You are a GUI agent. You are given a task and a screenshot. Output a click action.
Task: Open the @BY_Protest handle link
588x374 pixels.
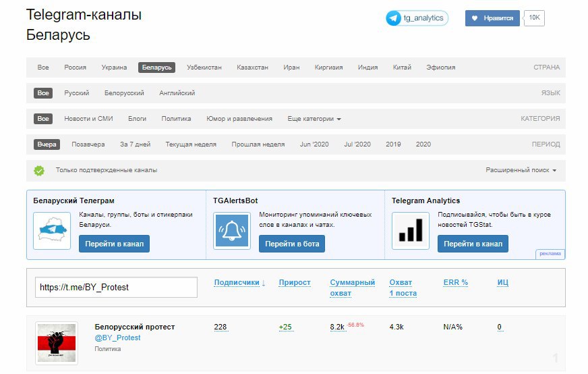pyautogui.click(x=117, y=338)
